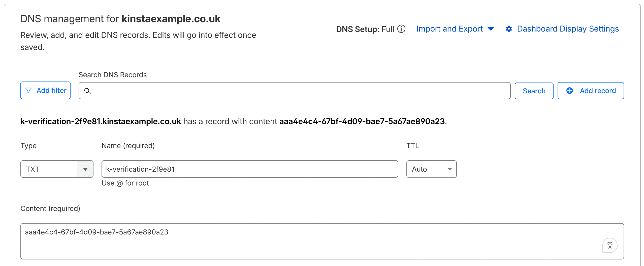Click the magnifying glass in the search bar
This screenshot has height=266, width=644.
click(x=88, y=91)
